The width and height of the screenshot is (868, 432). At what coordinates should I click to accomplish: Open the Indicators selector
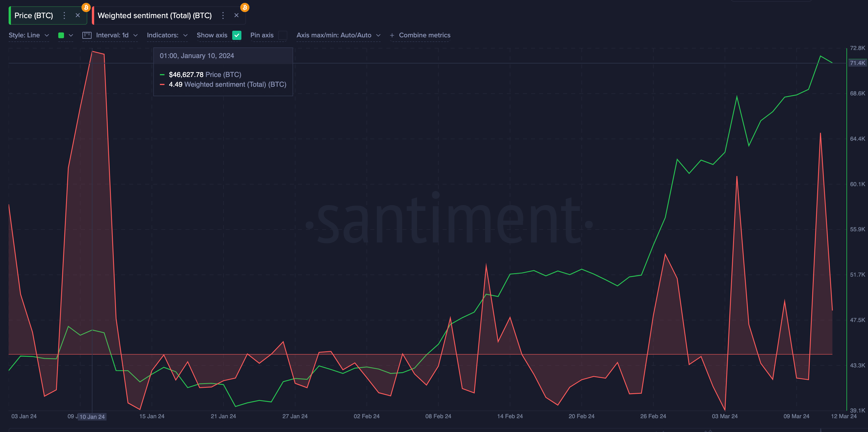167,35
